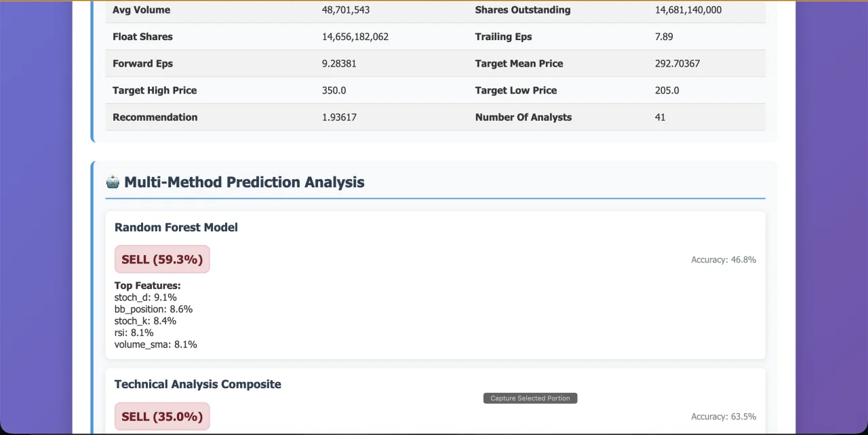
Task: Click the Accuracy: 63.5% text
Action: (x=724, y=417)
